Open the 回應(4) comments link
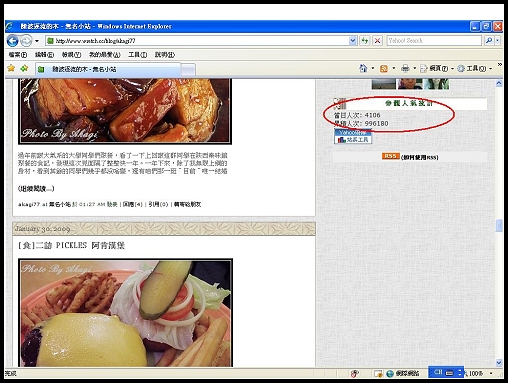This screenshot has width=508, height=383. (x=132, y=204)
